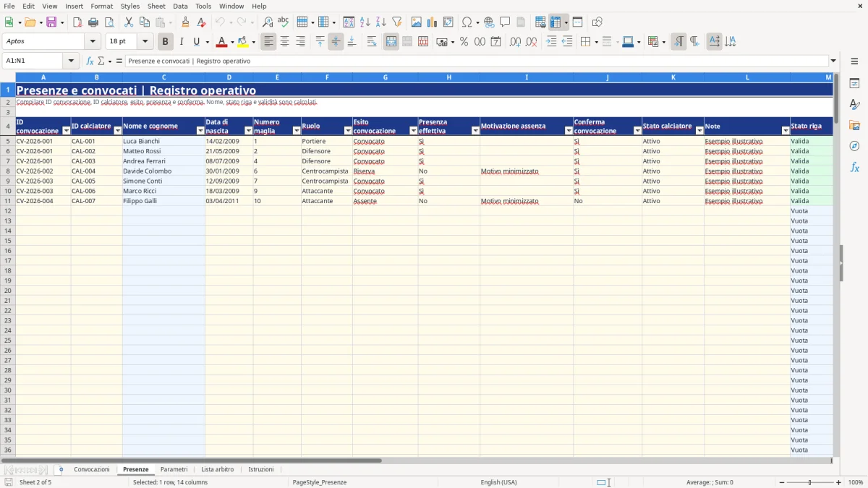The image size is (868, 488).
Task: Open filter dropdown on Nome e cognome
Action: (200, 131)
